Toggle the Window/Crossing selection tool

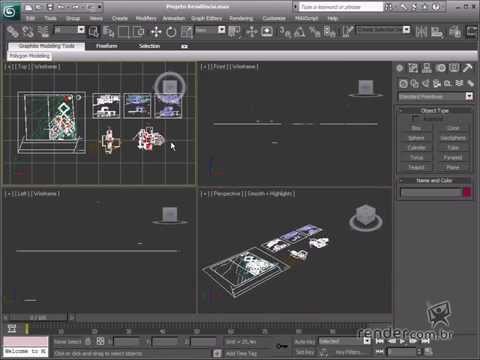click(138, 32)
